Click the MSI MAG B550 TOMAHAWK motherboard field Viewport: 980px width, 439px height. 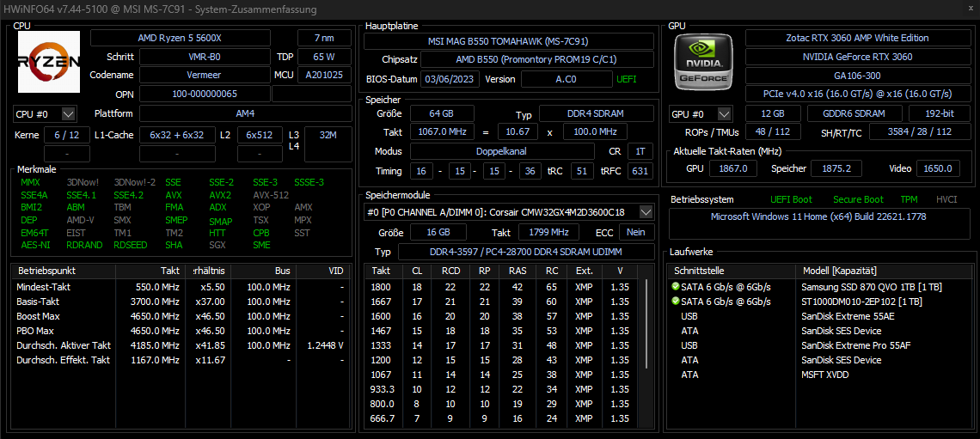pos(509,41)
